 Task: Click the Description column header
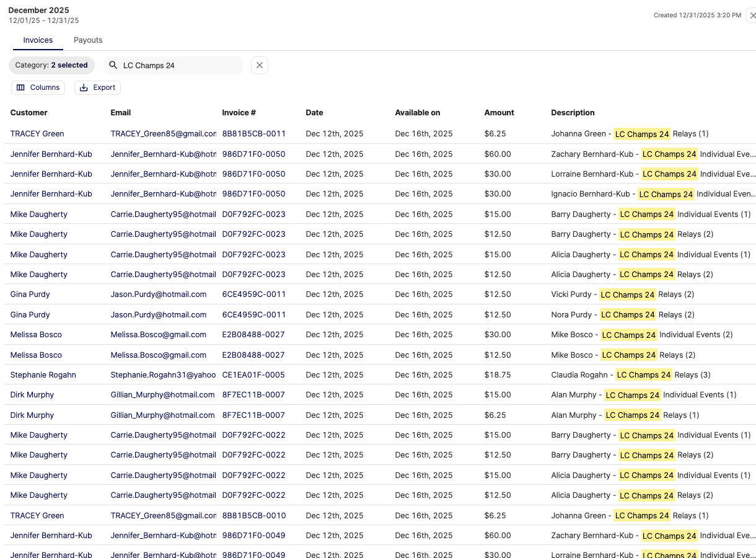[x=573, y=113]
